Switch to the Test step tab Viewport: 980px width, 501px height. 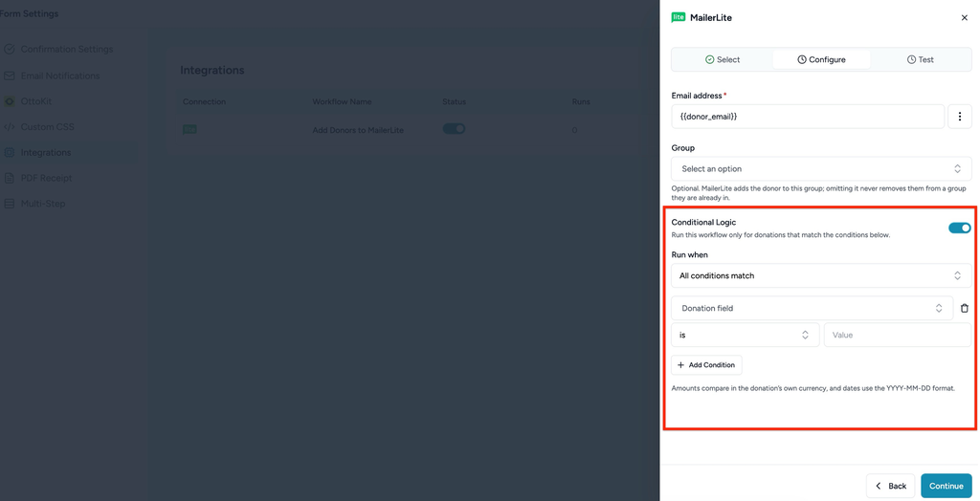coord(920,59)
